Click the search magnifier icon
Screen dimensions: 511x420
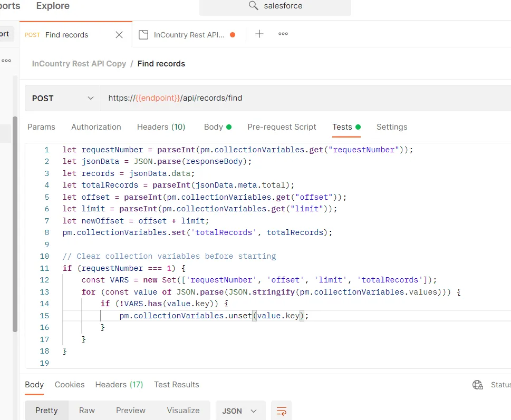click(254, 6)
